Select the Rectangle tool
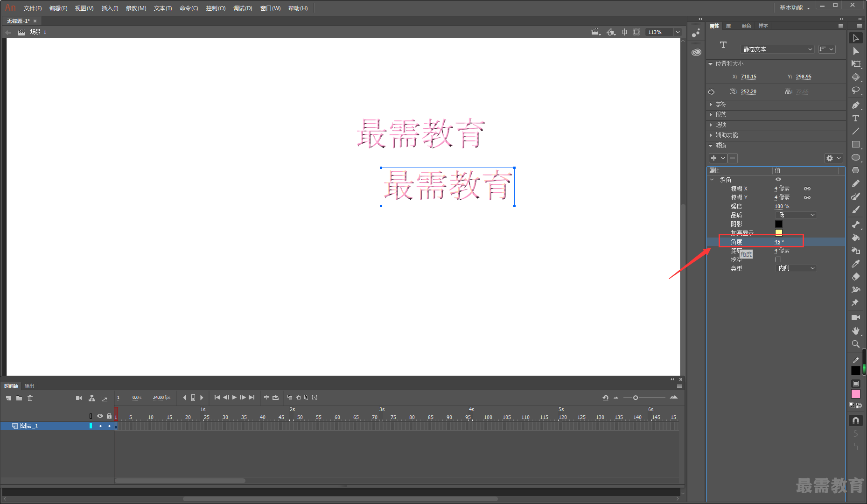 856,144
